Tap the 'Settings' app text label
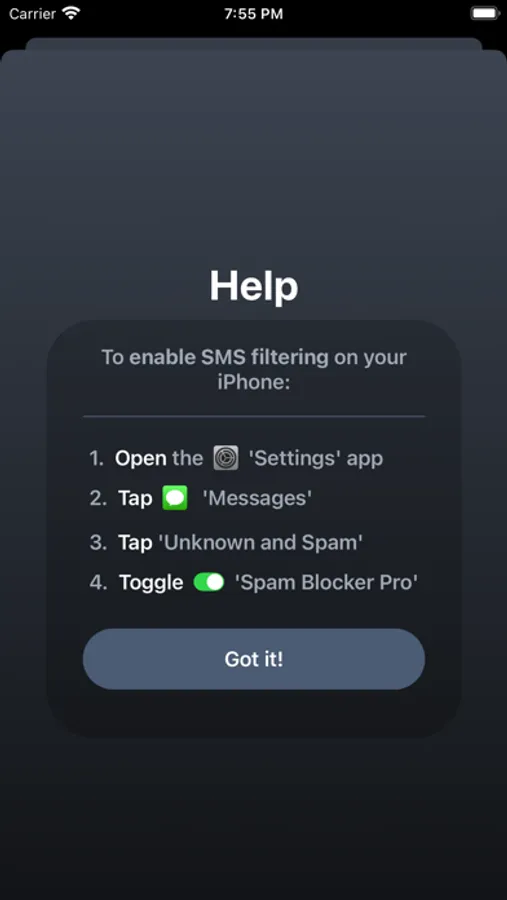The width and height of the screenshot is (507, 900). point(315,458)
